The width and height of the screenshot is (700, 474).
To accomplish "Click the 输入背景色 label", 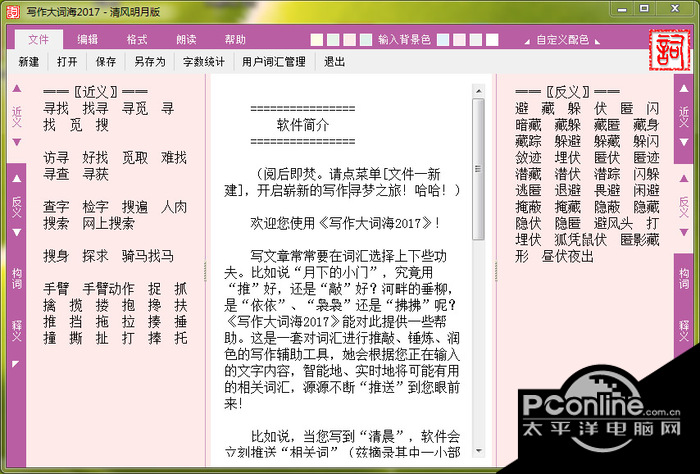I will click(x=404, y=40).
